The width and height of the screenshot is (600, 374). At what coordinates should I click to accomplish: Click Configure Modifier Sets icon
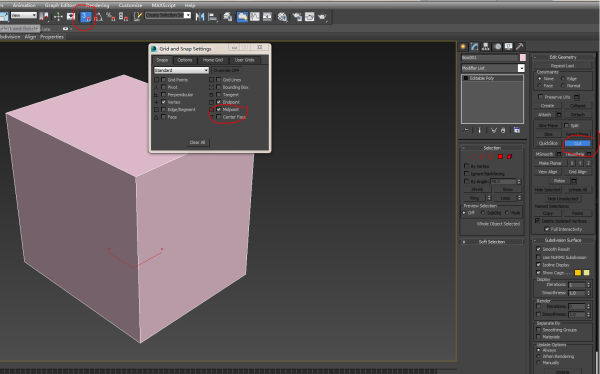(x=517, y=131)
